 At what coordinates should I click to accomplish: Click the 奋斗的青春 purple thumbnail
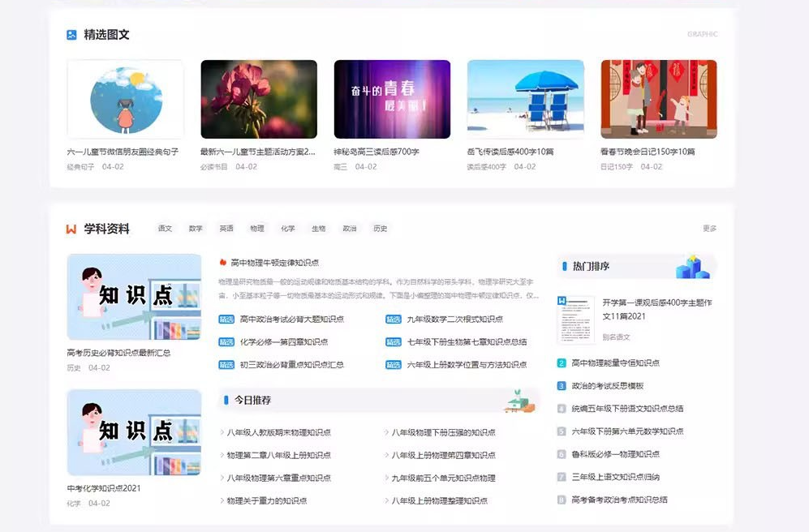tap(392, 99)
